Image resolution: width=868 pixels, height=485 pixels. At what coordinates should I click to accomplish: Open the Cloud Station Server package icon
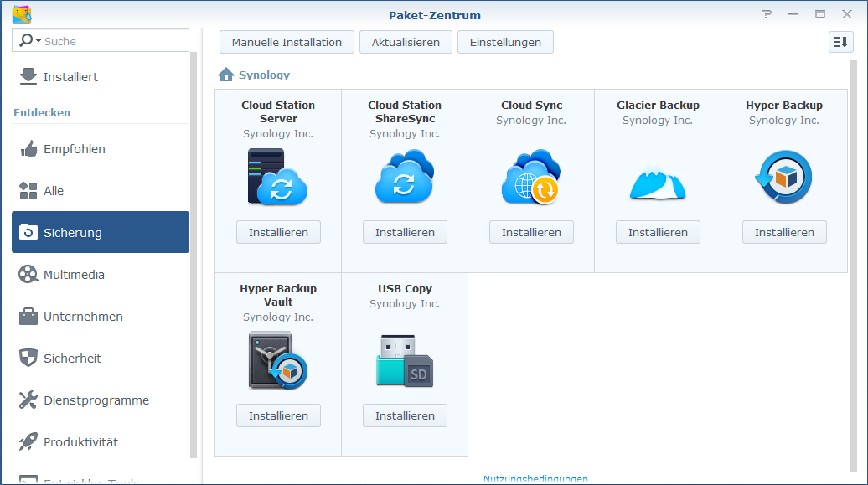(x=278, y=177)
